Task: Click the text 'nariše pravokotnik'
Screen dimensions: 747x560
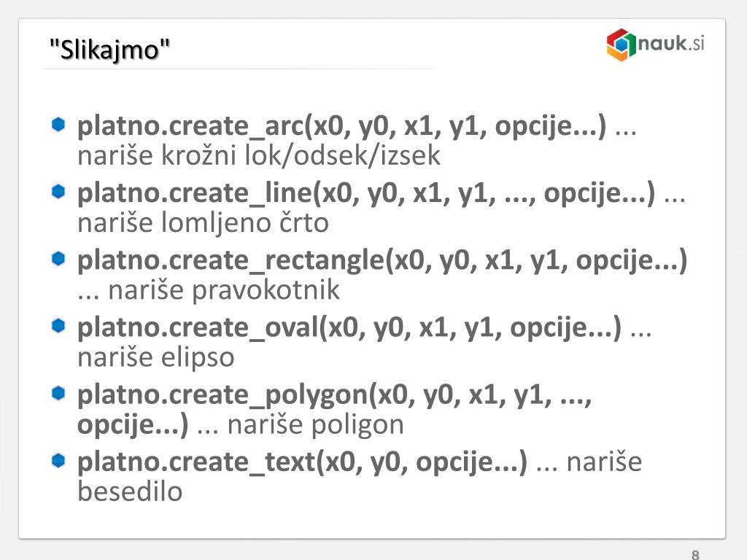Action: coord(224,290)
